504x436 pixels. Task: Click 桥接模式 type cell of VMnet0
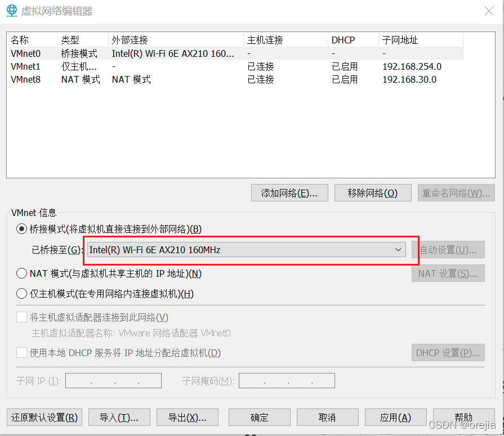pos(79,53)
